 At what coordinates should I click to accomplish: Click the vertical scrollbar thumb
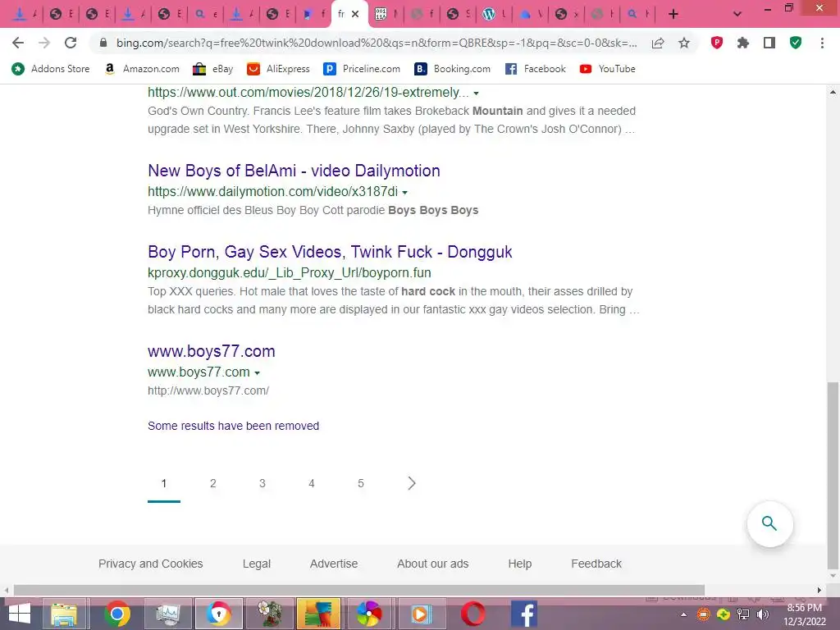[833, 474]
